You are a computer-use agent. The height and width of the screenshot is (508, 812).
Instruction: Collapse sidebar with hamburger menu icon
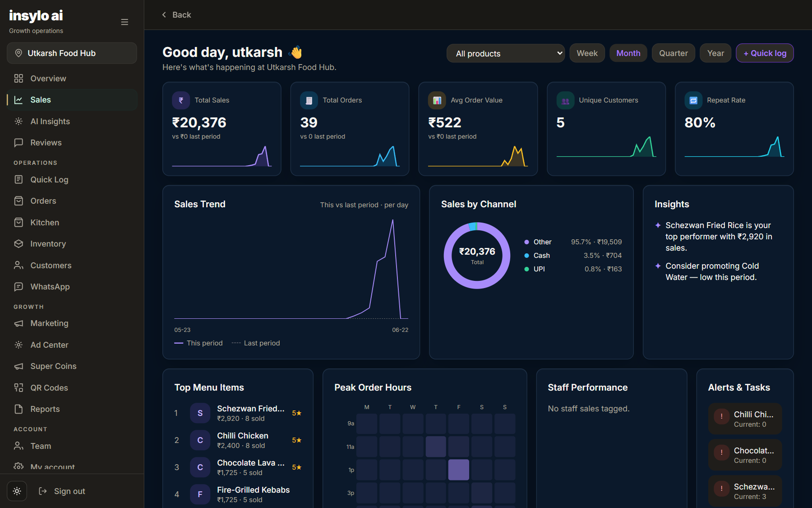click(125, 22)
